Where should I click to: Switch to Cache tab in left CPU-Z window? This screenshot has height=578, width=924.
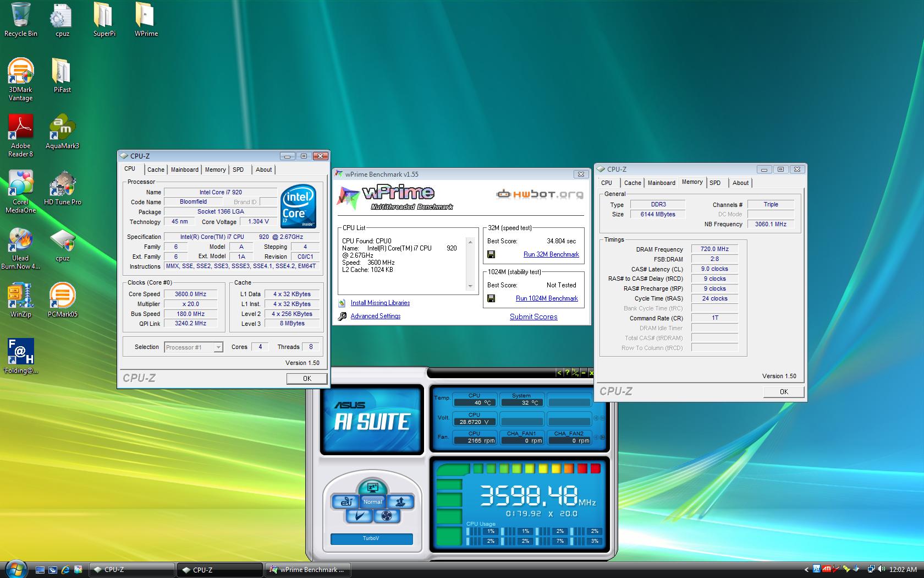pyautogui.click(x=156, y=170)
